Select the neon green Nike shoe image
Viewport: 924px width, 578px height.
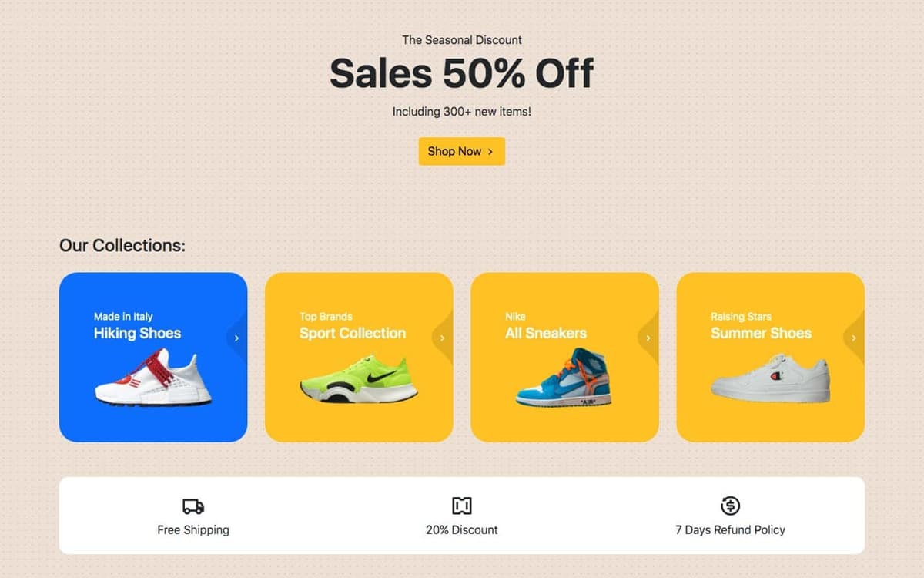pyautogui.click(x=359, y=378)
